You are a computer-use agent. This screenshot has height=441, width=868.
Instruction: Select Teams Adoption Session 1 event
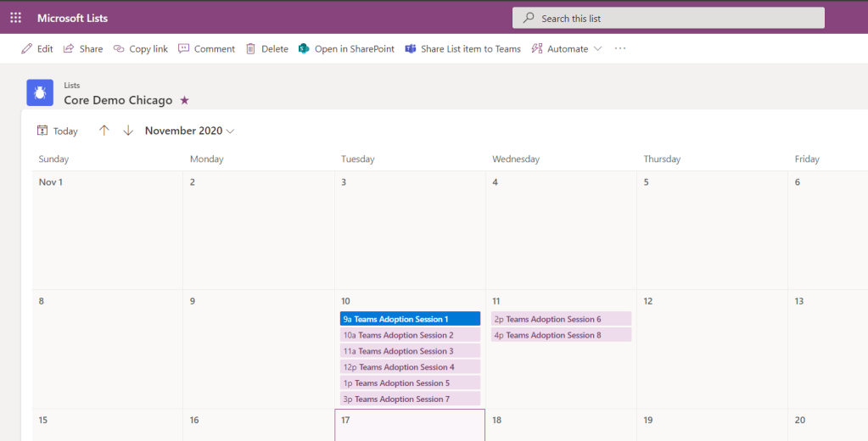[410, 319]
